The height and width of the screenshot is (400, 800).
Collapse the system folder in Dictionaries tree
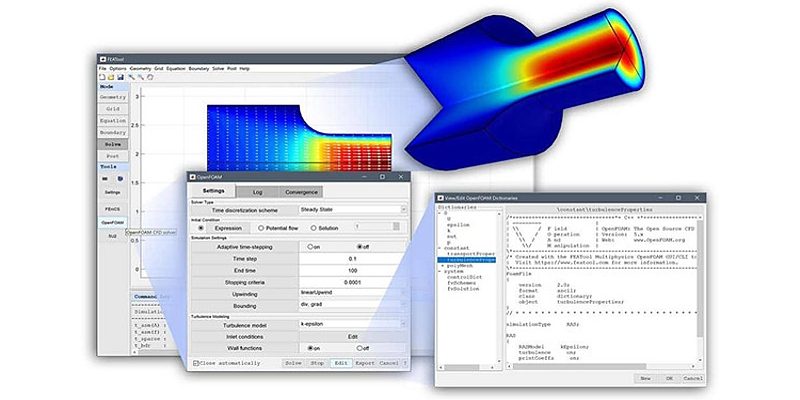[x=440, y=271]
